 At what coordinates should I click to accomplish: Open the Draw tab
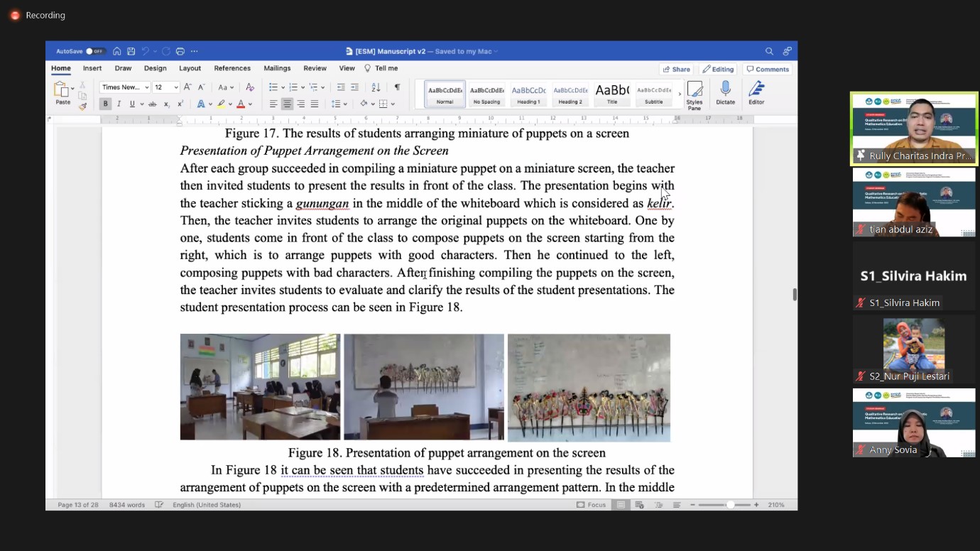coord(123,68)
